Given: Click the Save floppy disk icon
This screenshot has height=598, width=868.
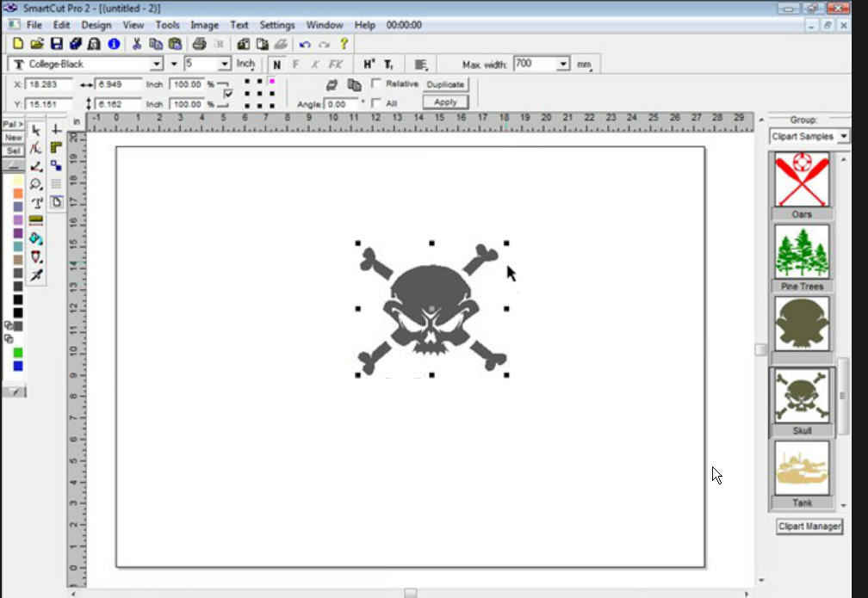Looking at the screenshot, I should click(x=56, y=43).
